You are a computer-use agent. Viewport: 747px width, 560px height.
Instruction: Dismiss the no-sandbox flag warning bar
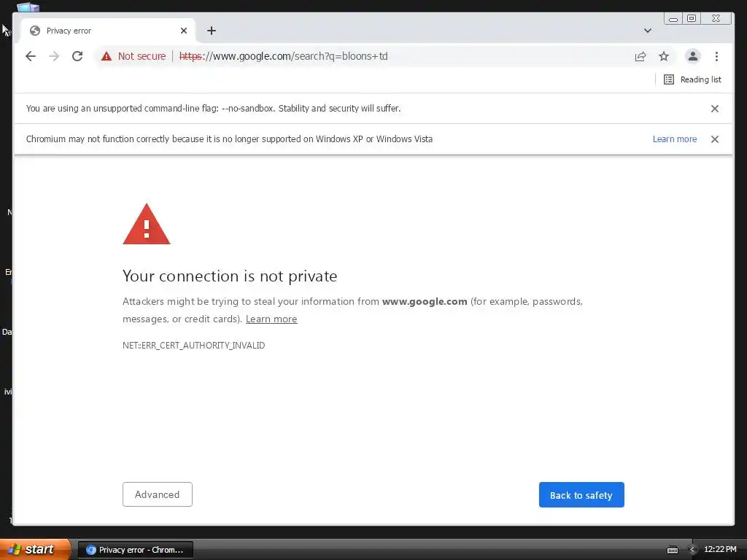point(715,109)
